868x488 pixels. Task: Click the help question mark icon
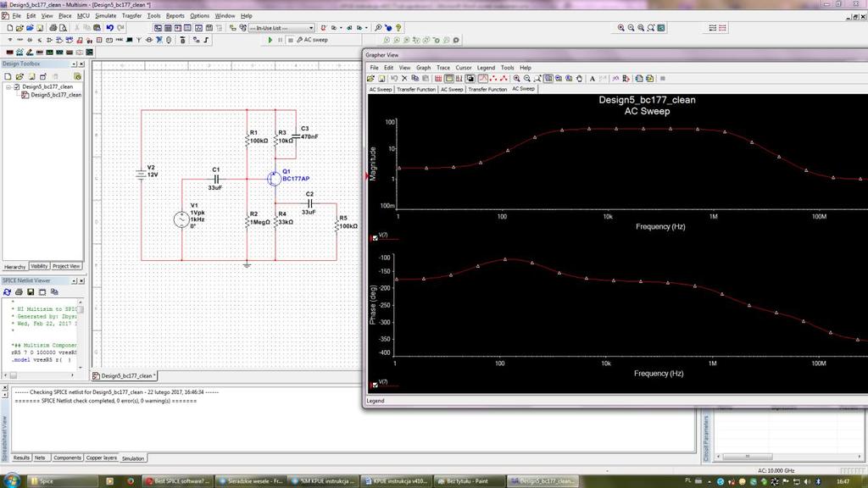(x=398, y=28)
